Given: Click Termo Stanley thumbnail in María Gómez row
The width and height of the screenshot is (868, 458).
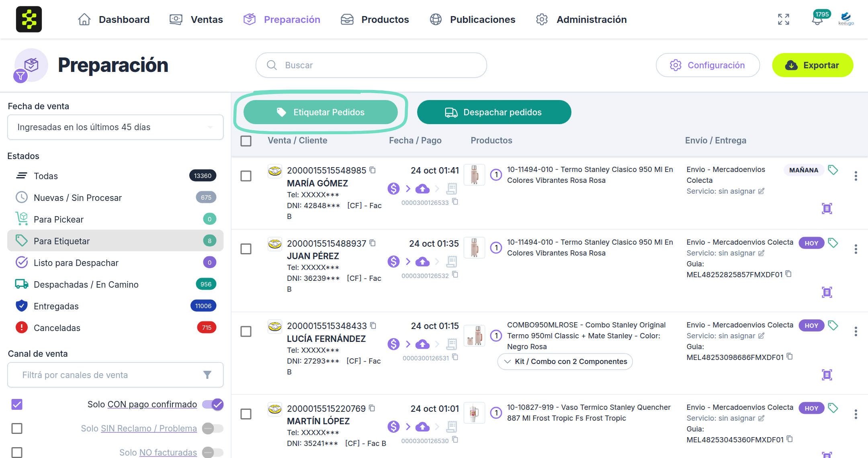Looking at the screenshot, I should point(474,175).
